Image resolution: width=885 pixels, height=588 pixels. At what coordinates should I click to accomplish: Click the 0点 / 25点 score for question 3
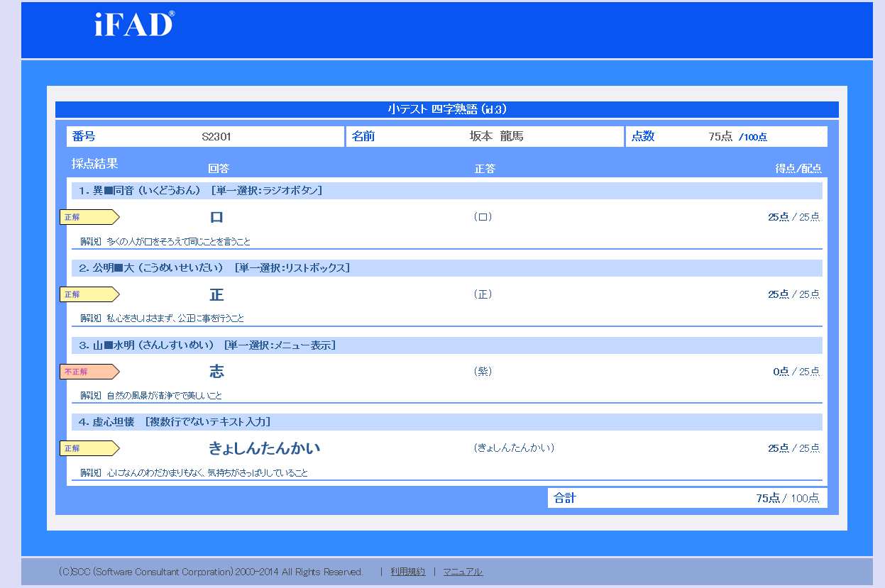(x=796, y=372)
